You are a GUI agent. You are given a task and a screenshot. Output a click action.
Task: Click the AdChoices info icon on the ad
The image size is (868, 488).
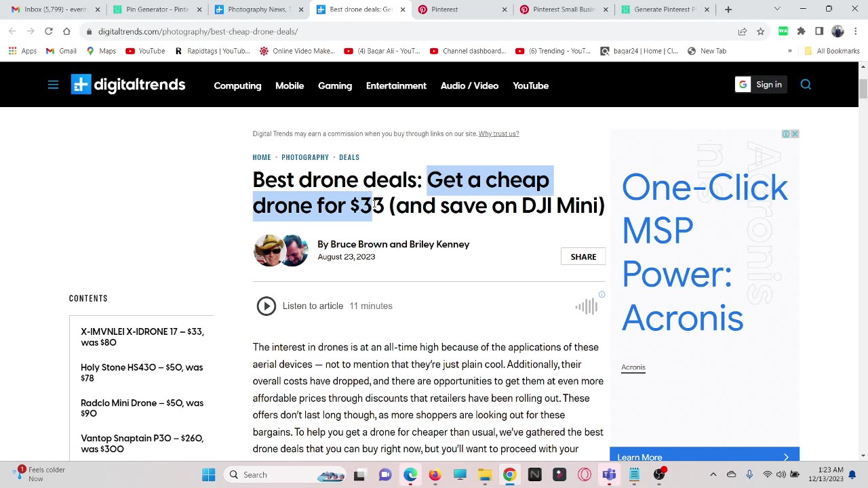click(786, 134)
